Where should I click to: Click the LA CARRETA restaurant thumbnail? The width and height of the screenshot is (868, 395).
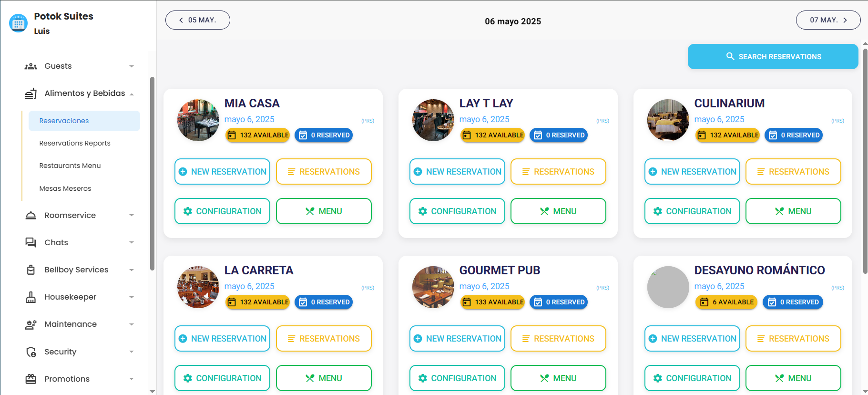click(198, 287)
